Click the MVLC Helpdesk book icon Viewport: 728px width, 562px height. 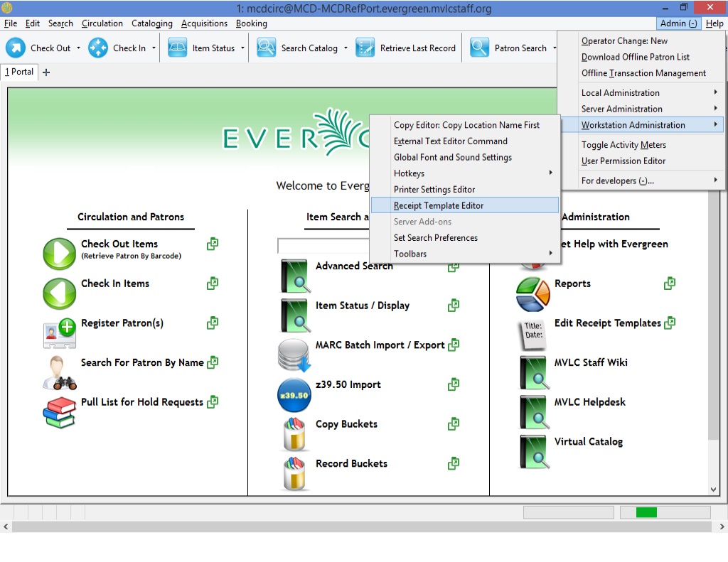(x=535, y=412)
